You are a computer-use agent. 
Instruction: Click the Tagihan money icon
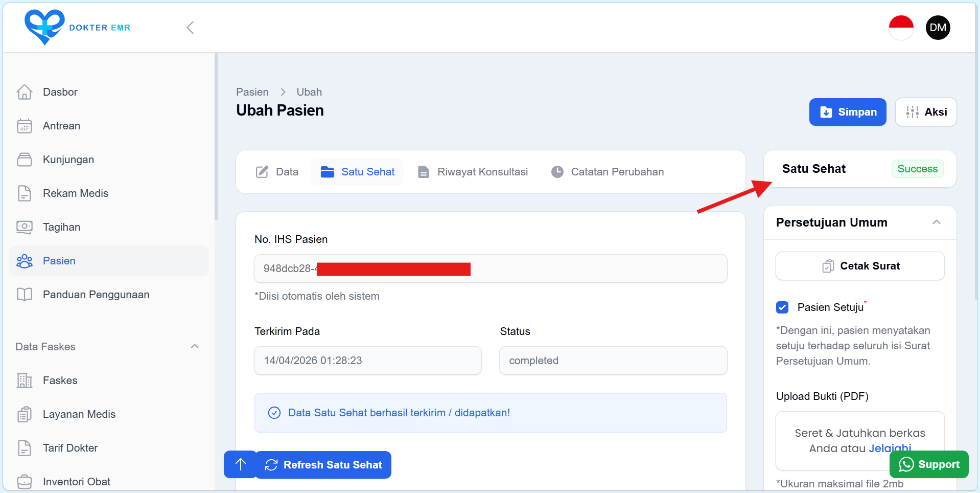coord(25,227)
